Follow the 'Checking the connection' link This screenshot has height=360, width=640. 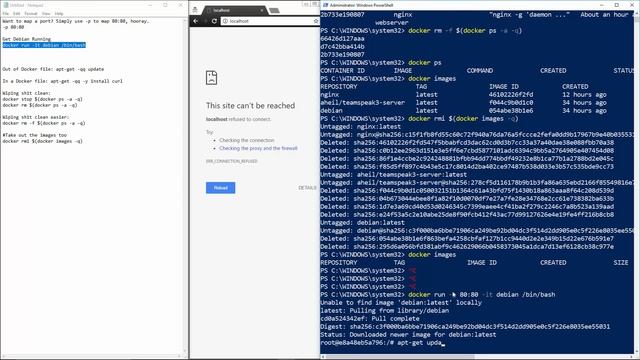click(247, 140)
